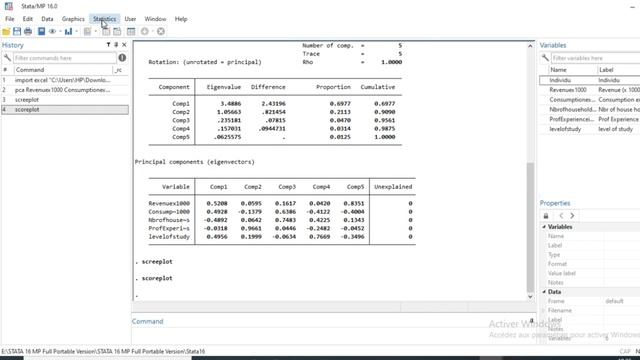
Task: Go to previous variable in Properties
Action: click(x=561, y=216)
